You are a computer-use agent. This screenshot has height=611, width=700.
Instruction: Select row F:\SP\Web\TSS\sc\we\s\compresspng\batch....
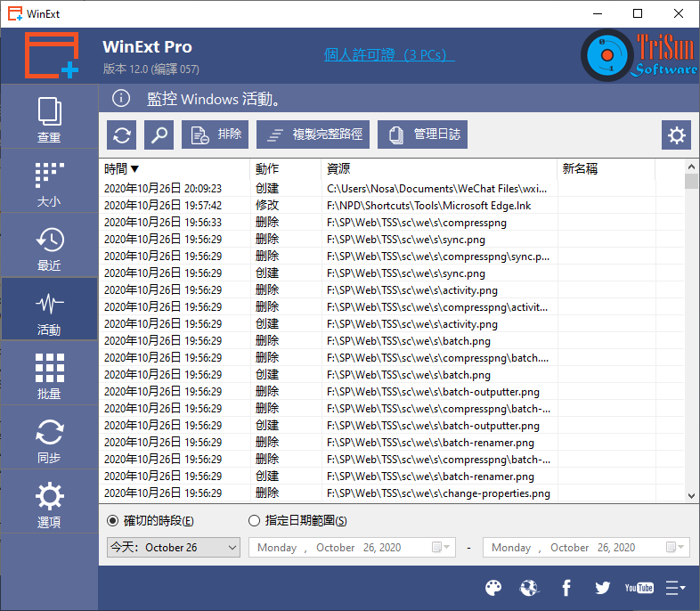[392, 358]
